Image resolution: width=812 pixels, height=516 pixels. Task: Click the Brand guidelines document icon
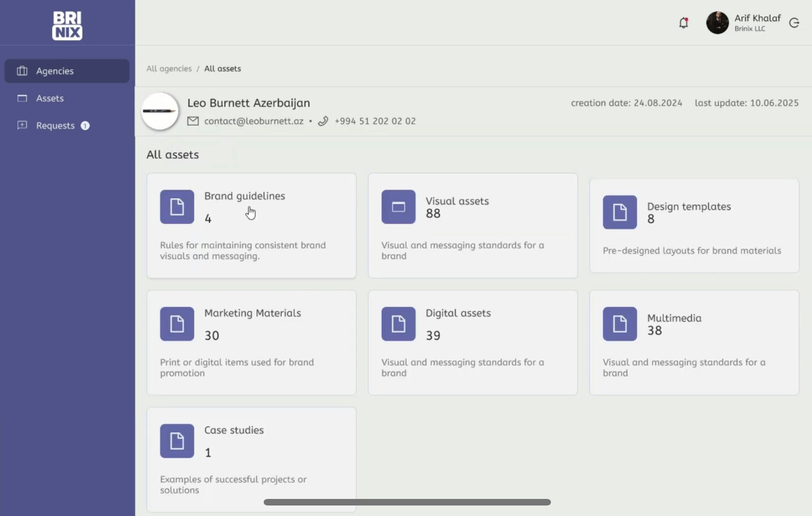[177, 207]
